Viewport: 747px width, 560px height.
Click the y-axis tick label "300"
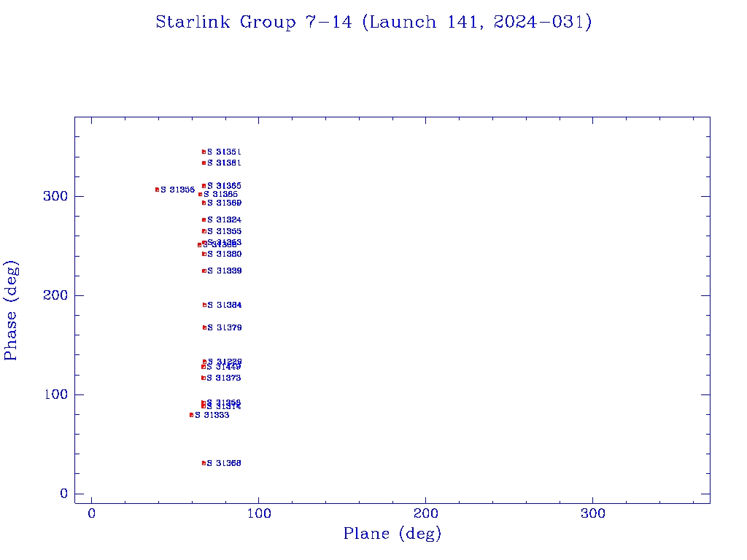pyautogui.click(x=55, y=196)
